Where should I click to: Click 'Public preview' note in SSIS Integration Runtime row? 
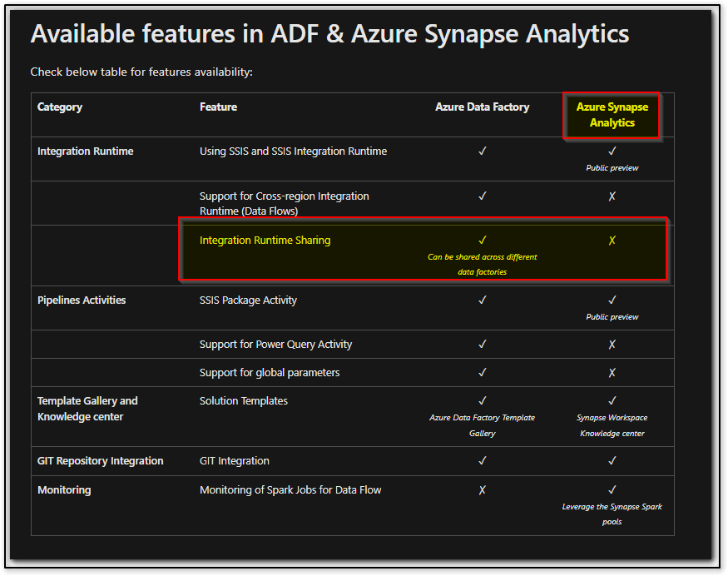pyautogui.click(x=612, y=168)
